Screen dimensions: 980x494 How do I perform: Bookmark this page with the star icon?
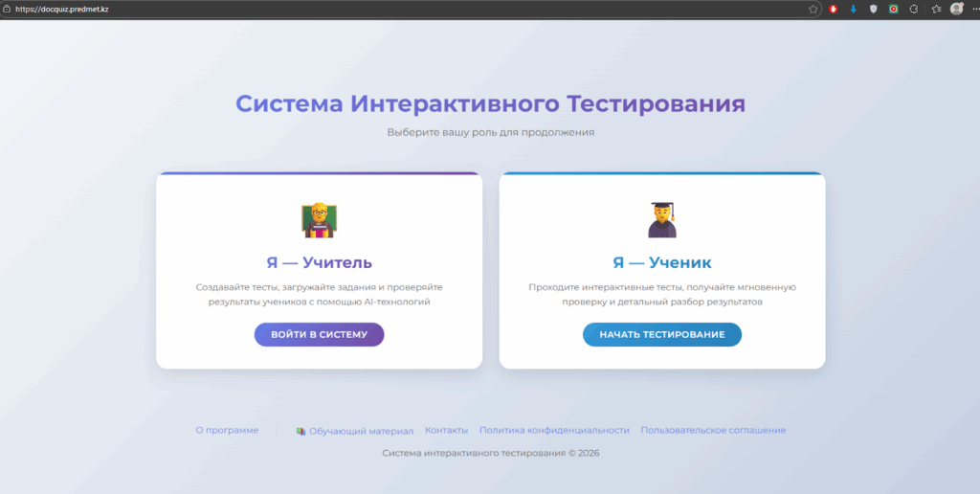tap(813, 9)
